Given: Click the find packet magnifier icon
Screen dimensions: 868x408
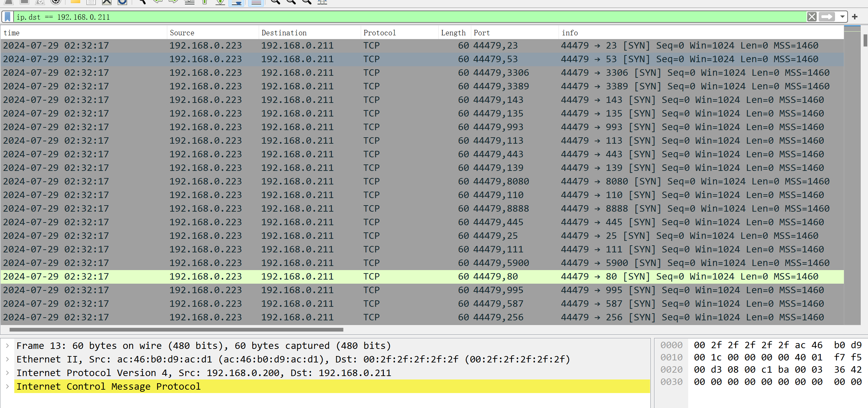Looking at the screenshot, I should tap(142, 2).
